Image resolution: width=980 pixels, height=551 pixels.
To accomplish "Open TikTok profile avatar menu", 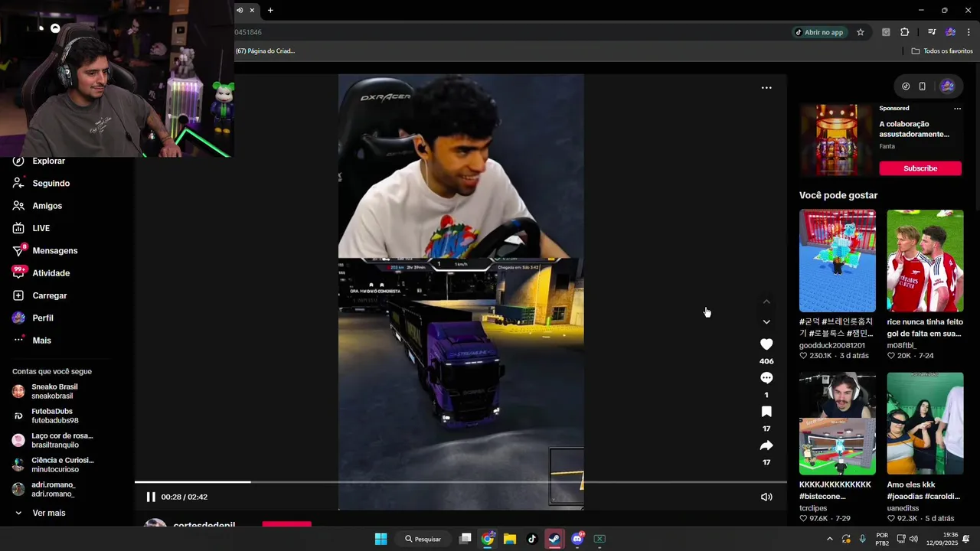I will [948, 86].
